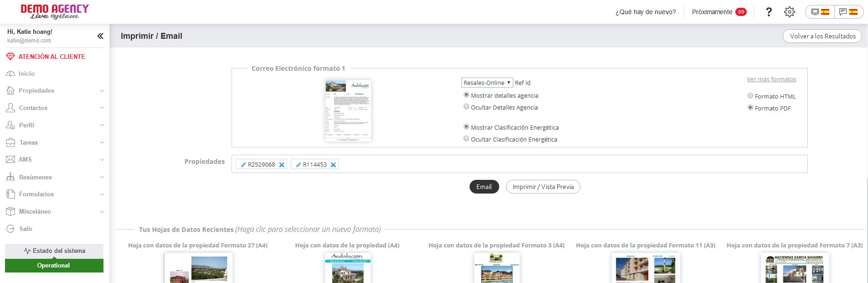Click the red 99 notification badge

pyautogui.click(x=741, y=12)
